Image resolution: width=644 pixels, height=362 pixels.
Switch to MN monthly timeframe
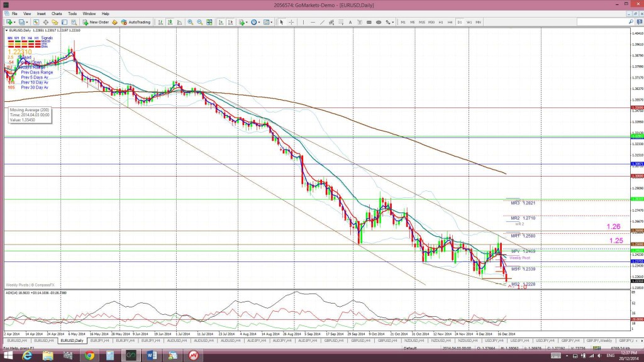click(x=479, y=22)
